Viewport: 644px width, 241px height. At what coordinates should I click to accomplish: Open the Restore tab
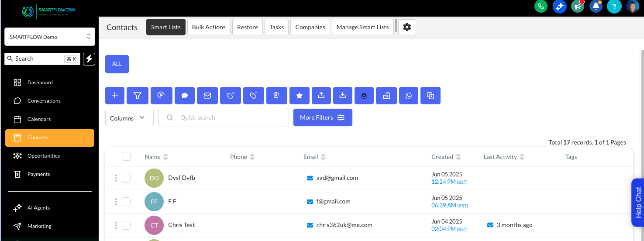pos(248,27)
